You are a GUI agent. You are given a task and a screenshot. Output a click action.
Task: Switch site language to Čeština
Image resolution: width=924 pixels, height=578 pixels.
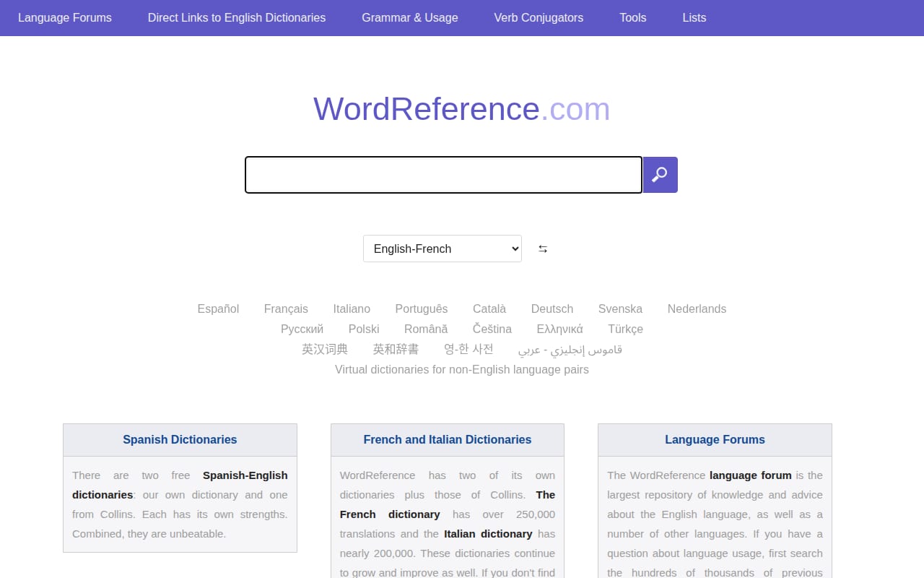tap(492, 329)
